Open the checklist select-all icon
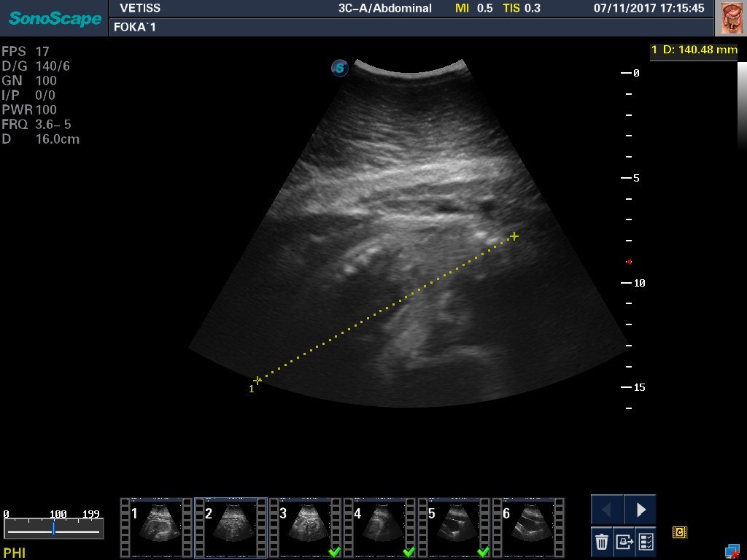This screenshot has height=560, width=747. point(646,542)
